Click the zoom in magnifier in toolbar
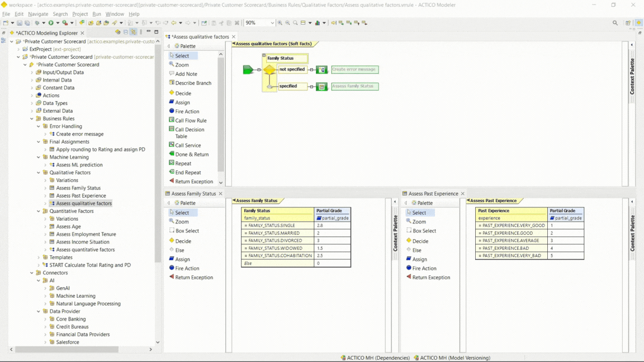644x362 pixels. (x=280, y=23)
